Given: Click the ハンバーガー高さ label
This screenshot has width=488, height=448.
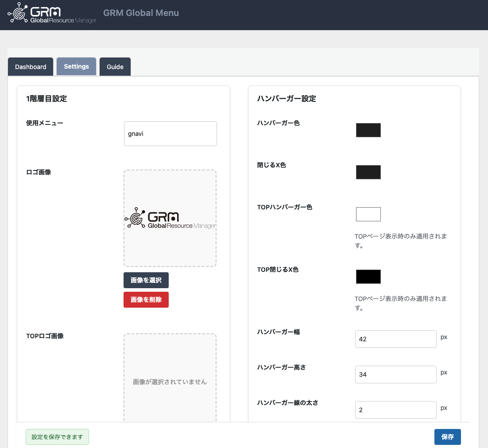Looking at the screenshot, I should coord(281,367).
